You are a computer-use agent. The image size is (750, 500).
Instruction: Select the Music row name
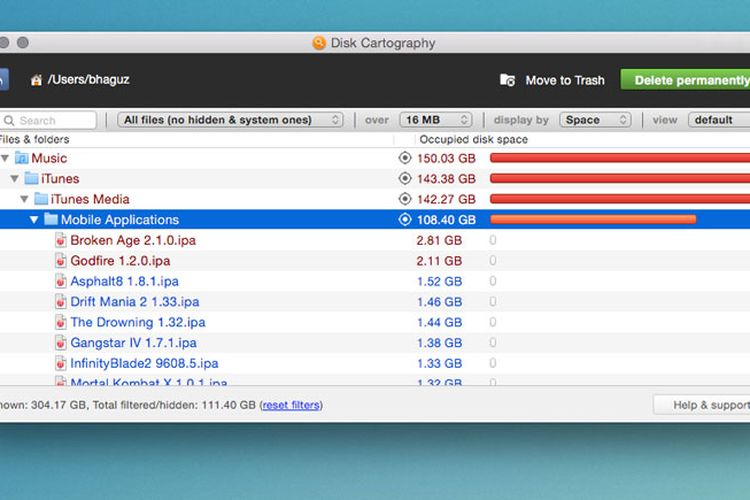[49, 158]
